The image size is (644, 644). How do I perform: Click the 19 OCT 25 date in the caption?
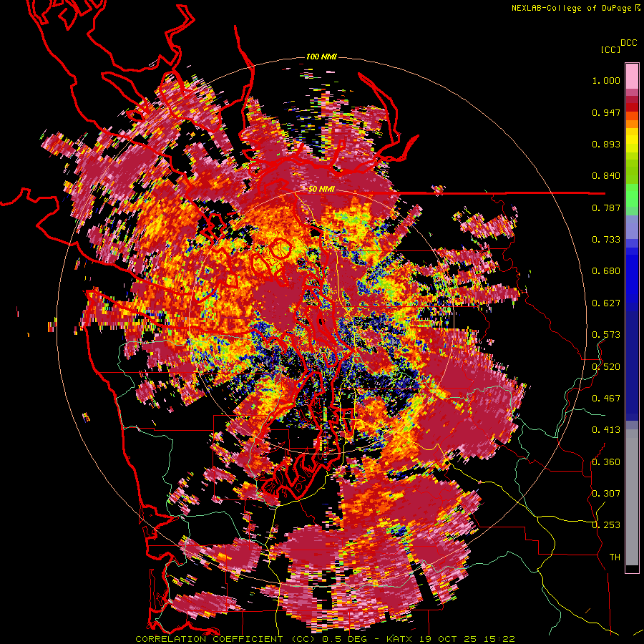(x=447, y=639)
